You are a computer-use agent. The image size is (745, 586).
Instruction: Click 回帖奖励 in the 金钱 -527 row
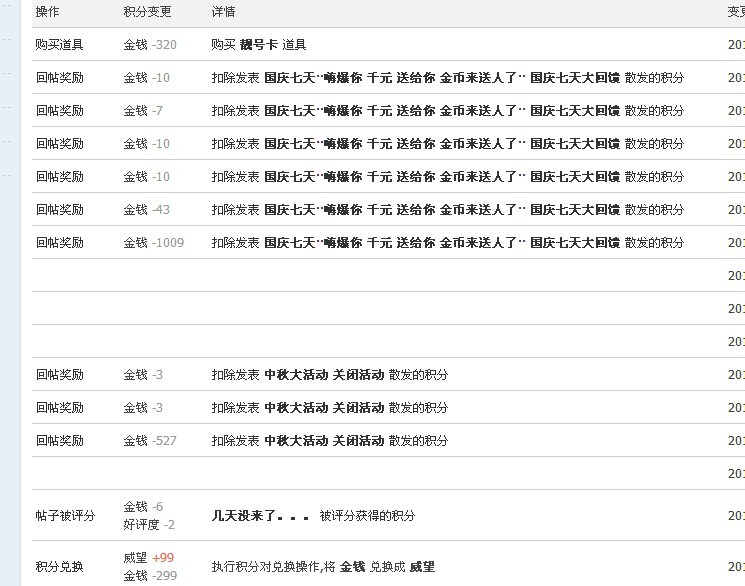(59, 441)
